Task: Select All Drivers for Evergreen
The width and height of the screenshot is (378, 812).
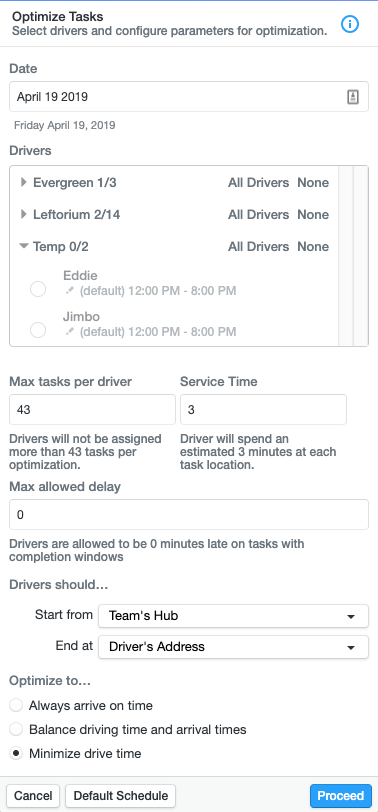Action: (258, 183)
